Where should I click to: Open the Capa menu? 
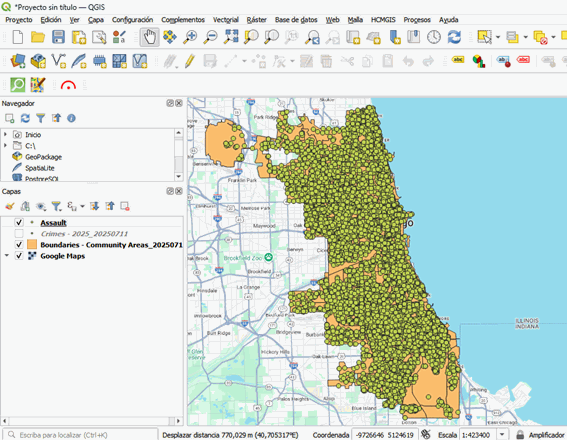click(x=96, y=20)
